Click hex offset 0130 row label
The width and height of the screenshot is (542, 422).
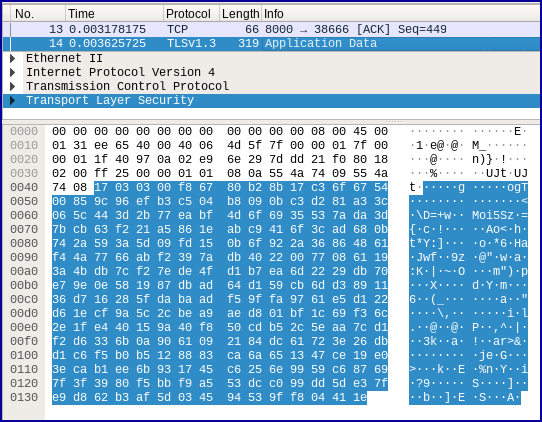pos(24,397)
